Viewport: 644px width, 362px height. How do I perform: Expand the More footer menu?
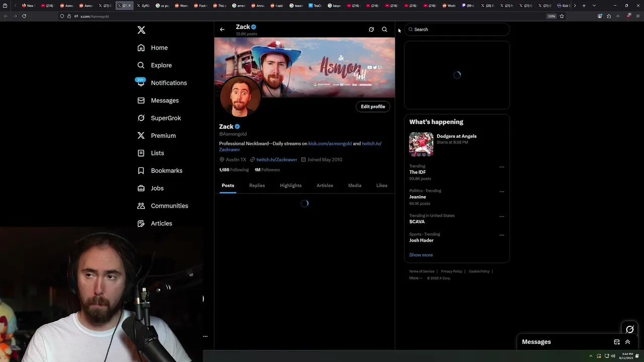click(416, 278)
